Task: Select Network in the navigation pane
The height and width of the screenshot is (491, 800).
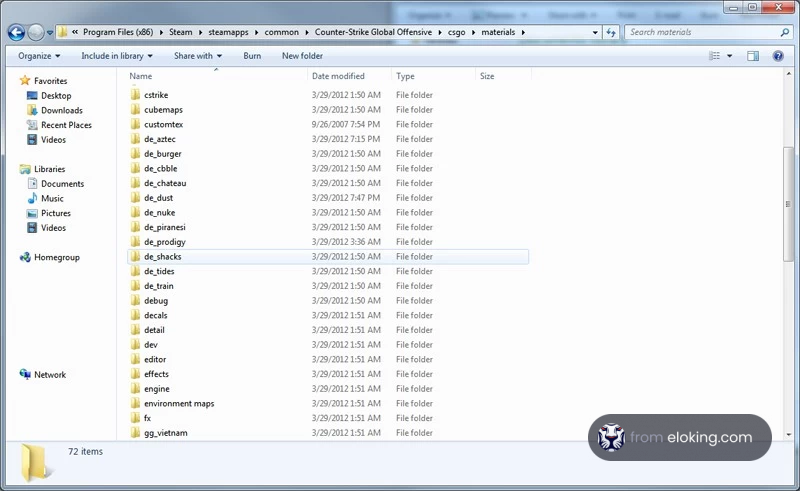Action: pos(43,375)
